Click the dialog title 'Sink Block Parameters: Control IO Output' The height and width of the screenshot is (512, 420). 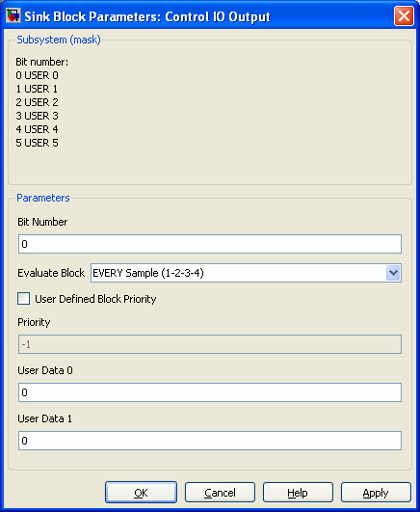click(147, 16)
